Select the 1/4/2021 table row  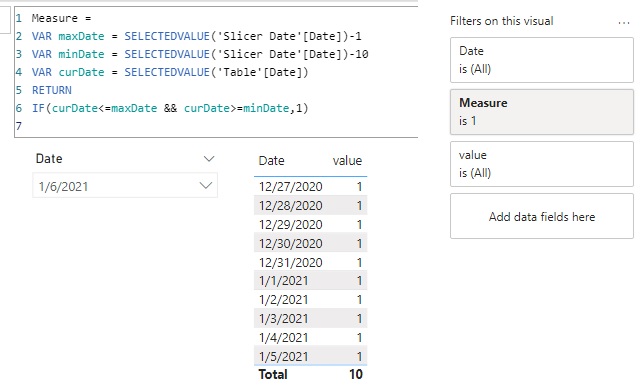click(x=311, y=337)
